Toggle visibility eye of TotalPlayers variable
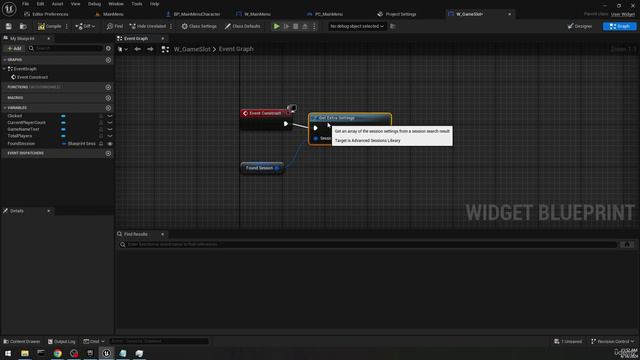This screenshot has width=640, height=360. click(x=109, y=136)
